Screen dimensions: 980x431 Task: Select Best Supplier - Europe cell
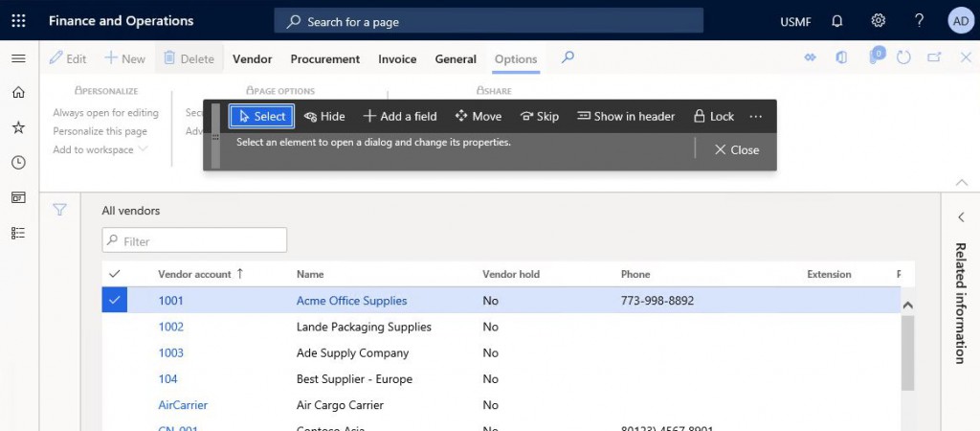(x=354, y=379)
